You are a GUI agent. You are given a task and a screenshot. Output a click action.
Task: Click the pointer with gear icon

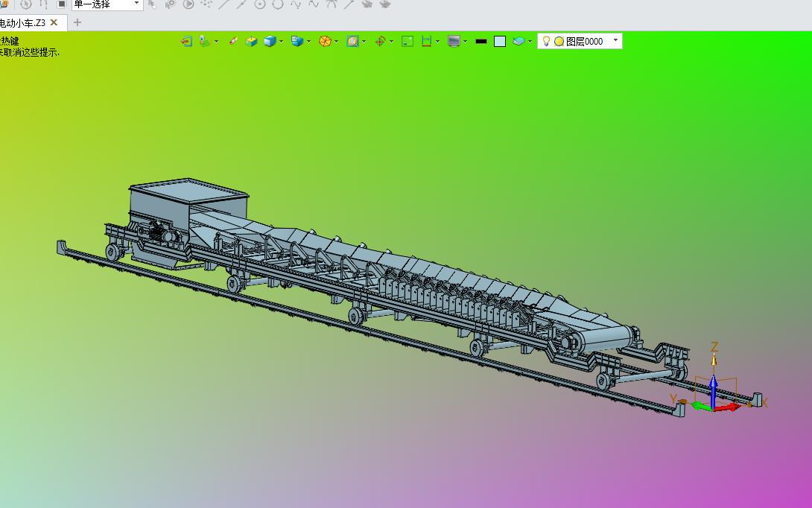pyautogui.click(x=170, y=4)
